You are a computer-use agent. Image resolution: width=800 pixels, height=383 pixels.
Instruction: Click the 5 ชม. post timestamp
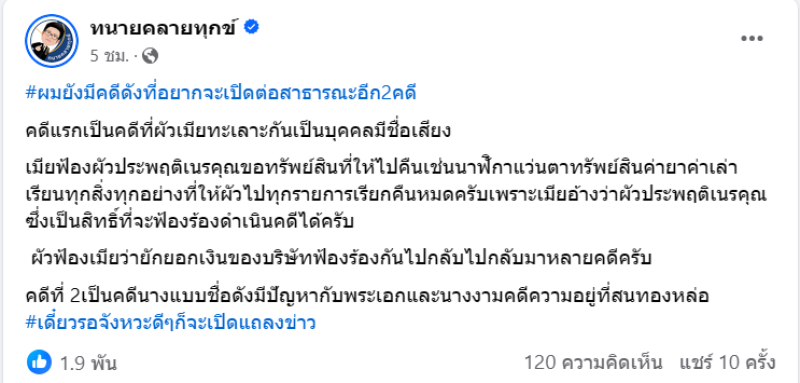tap(109, 56)
